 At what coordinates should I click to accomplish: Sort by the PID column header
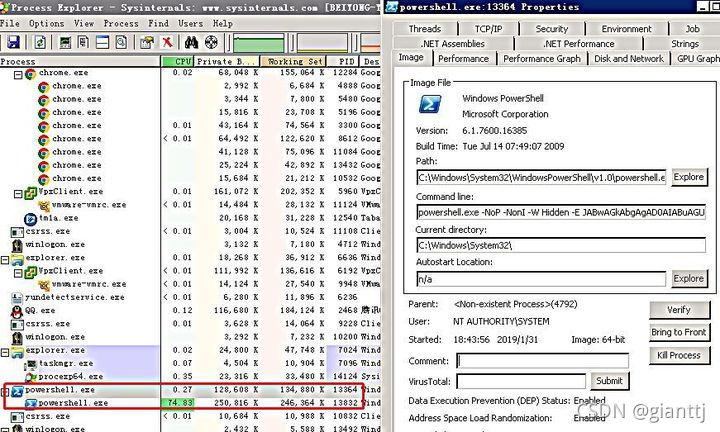(343, 62)
